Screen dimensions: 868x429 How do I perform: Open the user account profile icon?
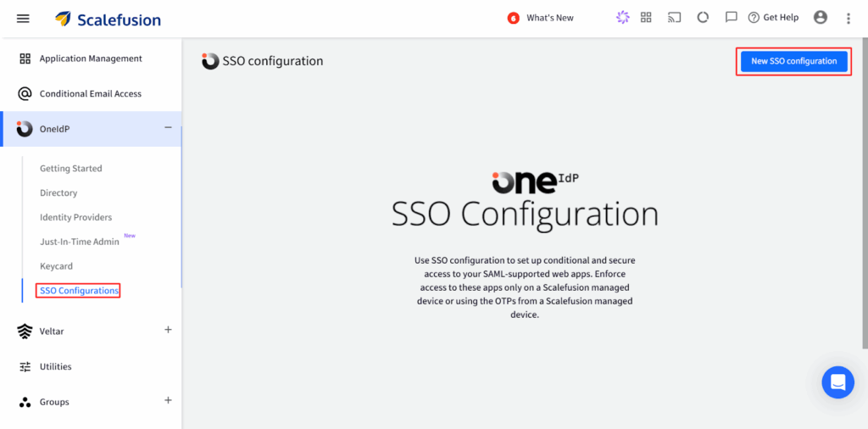coord(820,18)
